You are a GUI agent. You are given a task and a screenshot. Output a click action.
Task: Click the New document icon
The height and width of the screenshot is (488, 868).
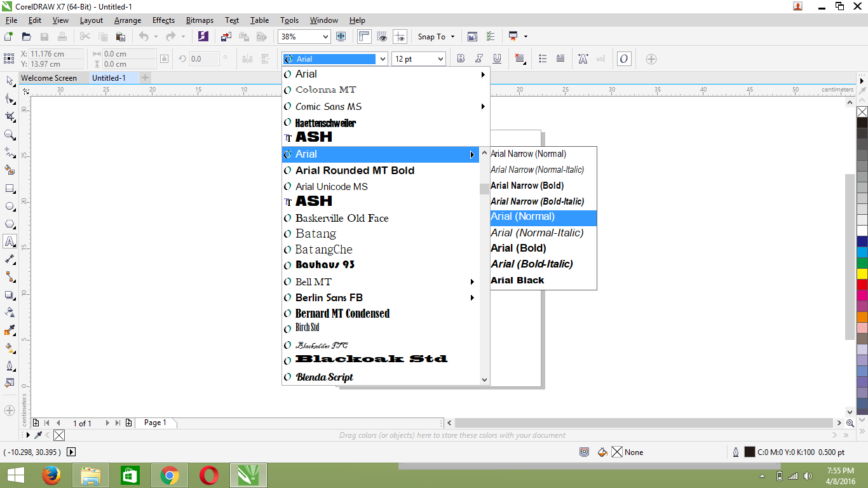[x=8, y=37]
